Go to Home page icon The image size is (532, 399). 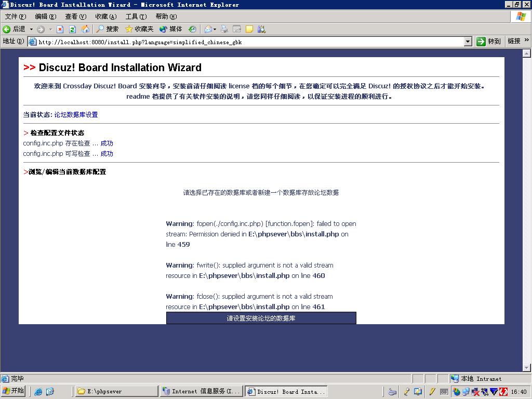click(86, 29)
